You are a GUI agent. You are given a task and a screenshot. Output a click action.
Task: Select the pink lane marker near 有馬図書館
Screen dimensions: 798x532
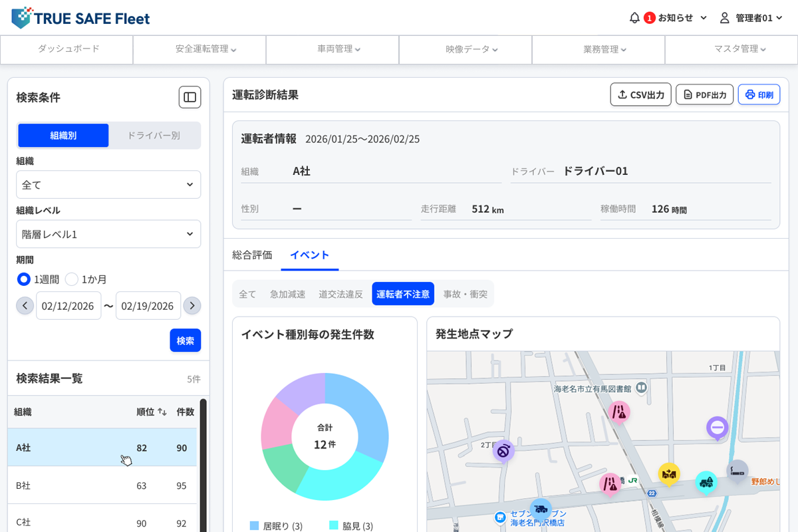(x=620, y=412)
